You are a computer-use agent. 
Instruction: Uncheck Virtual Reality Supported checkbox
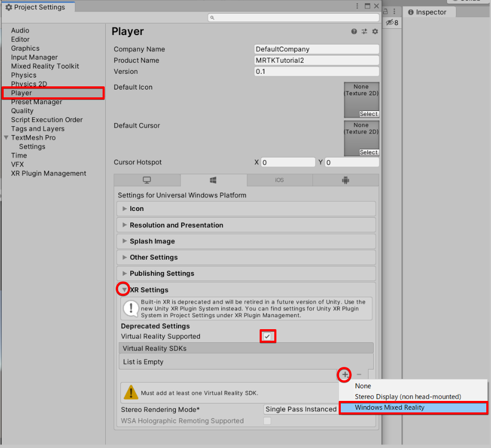tap(267, 336)
